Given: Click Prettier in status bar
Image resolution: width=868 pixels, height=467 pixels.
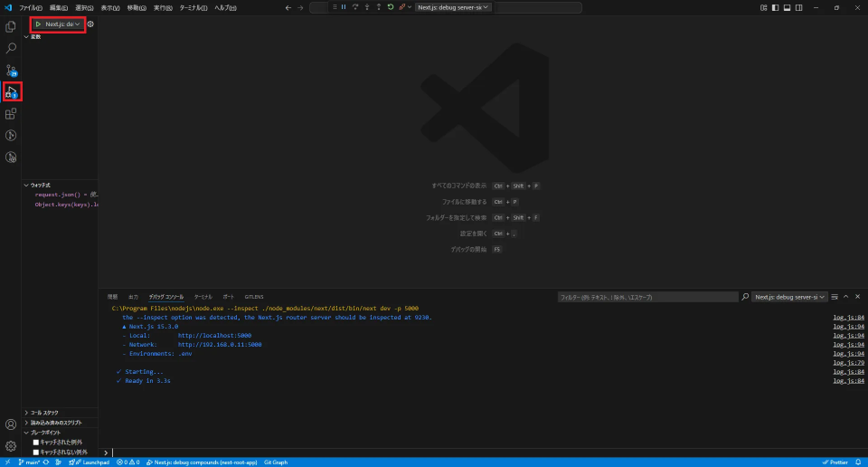Looking at the screenshot, I should tap(835, 462).
